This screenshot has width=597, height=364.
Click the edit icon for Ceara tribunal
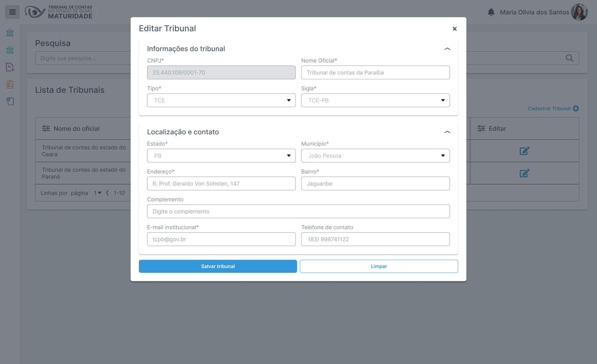click(524, 151)
